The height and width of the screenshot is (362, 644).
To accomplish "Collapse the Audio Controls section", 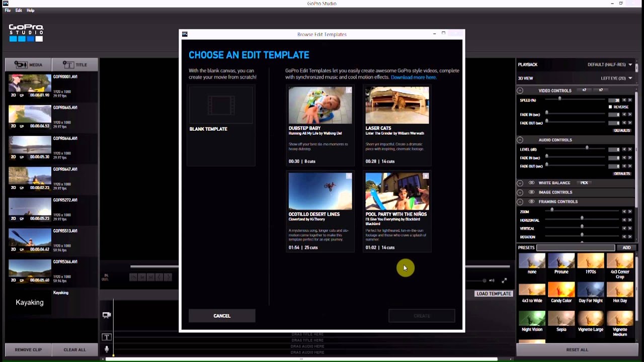I will click(x=520, y=140).
